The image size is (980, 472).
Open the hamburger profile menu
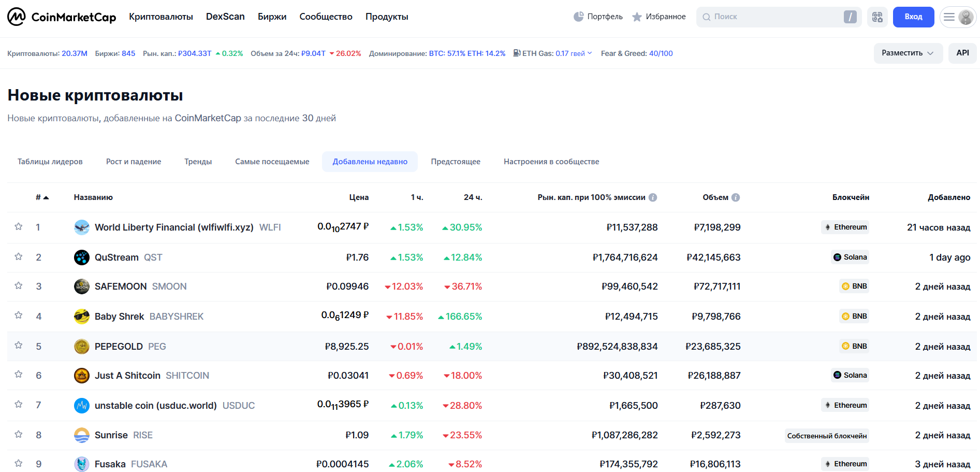click(x=958, y=17)
